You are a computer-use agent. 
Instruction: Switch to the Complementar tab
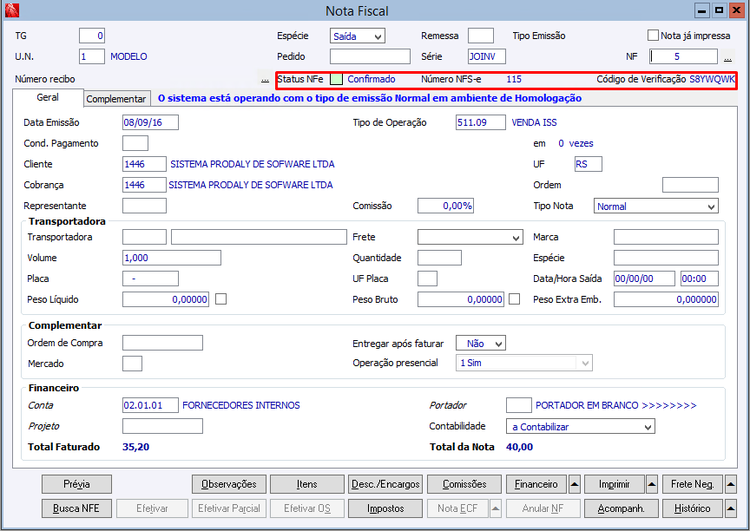click(116, 99)
